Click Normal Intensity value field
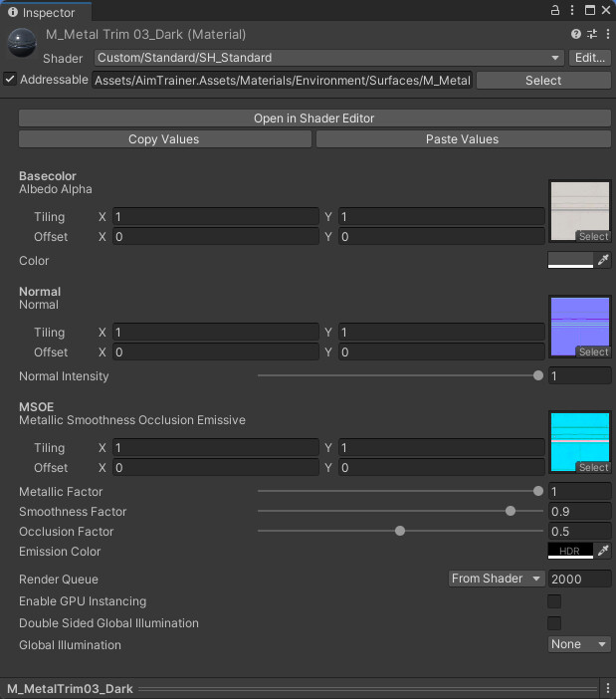This screenshot has width=616, height=699. tap(579, 375)
